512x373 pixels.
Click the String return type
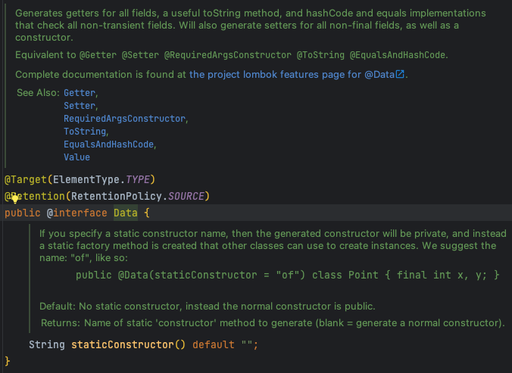[x=47, y=344]
